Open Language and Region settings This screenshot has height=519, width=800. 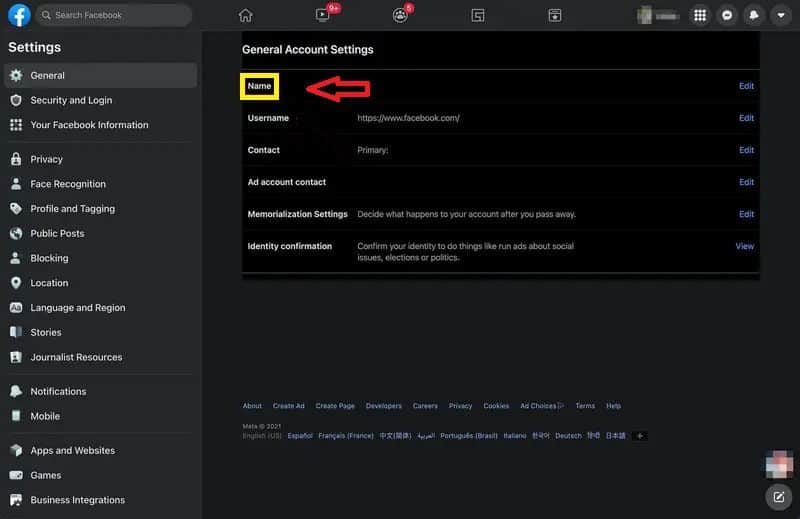101,308
